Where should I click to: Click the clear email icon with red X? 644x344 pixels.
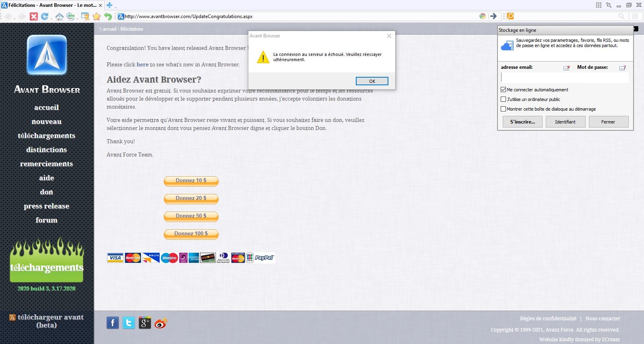pos(566,68)
